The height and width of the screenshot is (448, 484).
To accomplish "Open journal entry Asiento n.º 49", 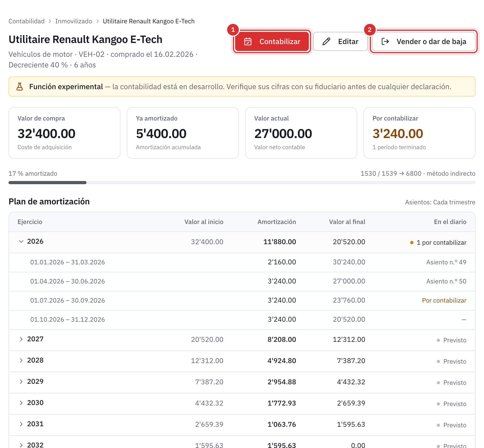I will pyautogui.click(x=446, y=262).
